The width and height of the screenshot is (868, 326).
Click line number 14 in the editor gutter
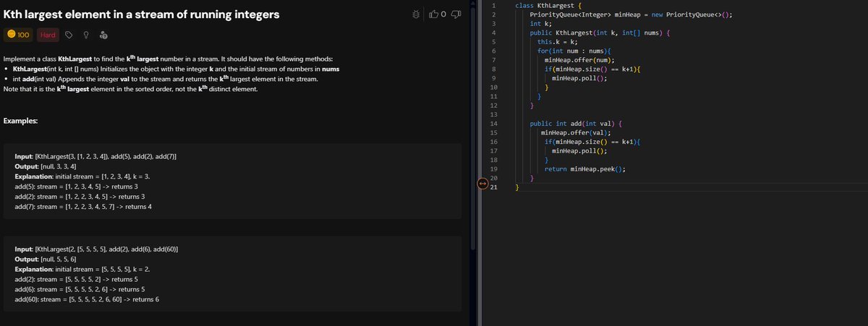494,124
